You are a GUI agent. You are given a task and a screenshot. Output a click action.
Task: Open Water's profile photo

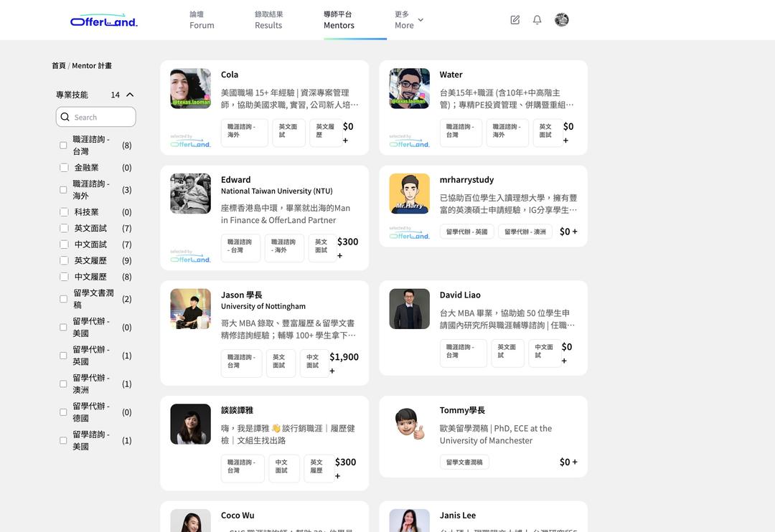coord(409,88)
